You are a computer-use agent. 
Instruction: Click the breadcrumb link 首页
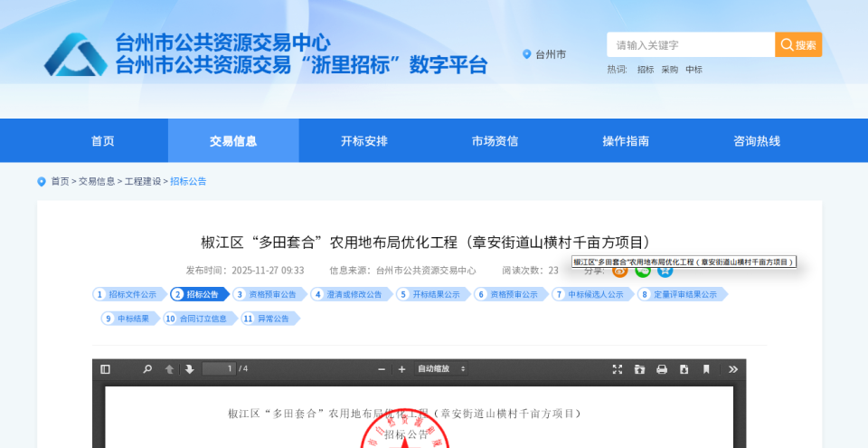pyautogui.click(x=60, y=181)
